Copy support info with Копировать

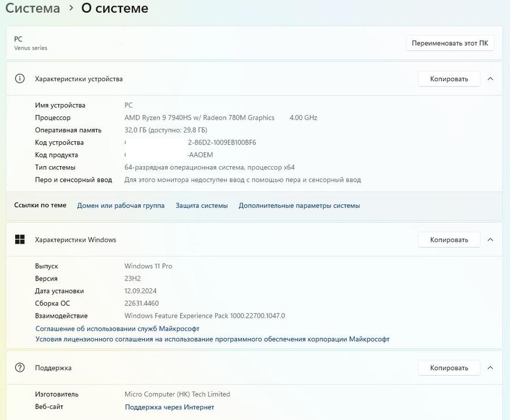[448, 367]
